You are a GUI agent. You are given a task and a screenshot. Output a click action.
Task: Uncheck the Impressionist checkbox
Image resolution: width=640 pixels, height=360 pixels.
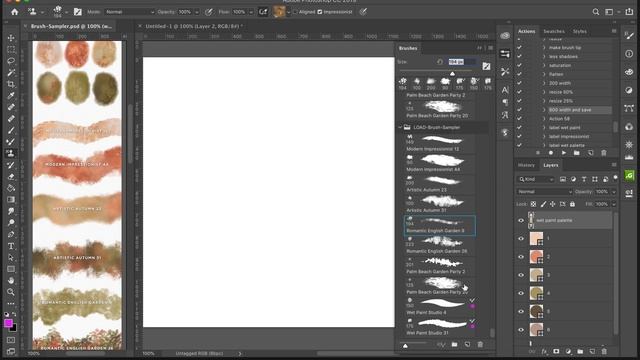click(x=320, y=12)
